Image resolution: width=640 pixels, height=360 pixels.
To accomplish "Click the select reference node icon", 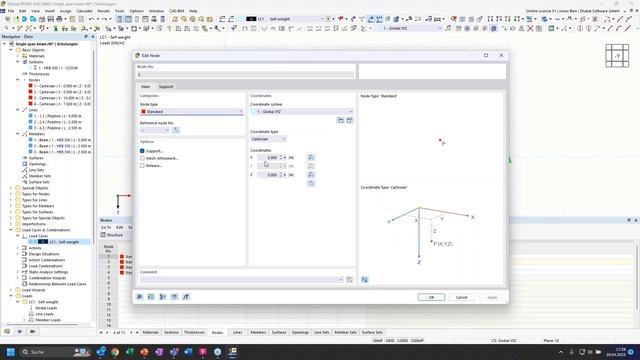I will coord(176,130).
